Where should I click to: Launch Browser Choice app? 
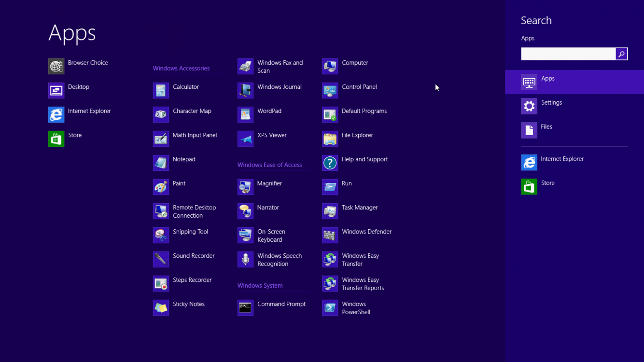pyautogui.click(x=56, y=66)
